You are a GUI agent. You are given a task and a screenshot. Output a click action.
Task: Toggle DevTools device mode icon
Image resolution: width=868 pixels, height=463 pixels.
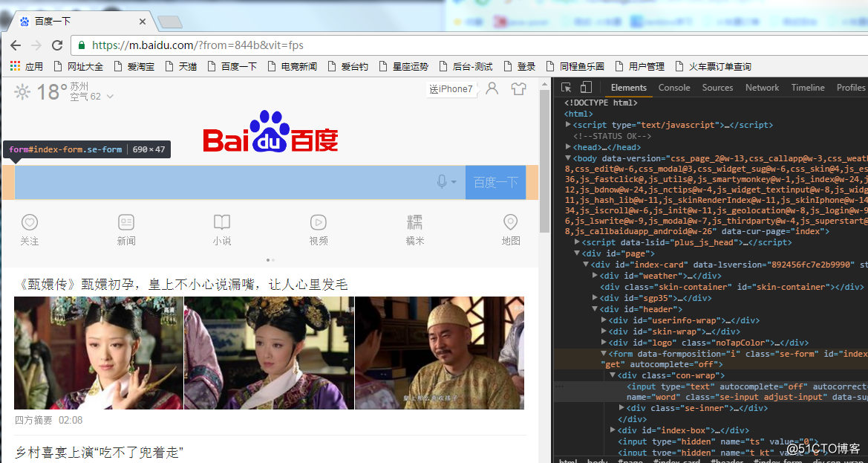pos(586,88)
